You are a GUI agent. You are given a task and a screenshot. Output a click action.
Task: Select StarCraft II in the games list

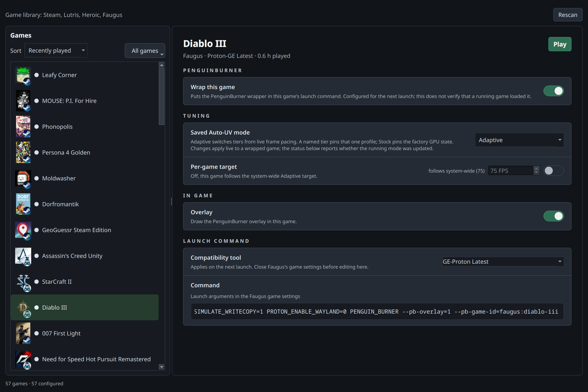click(84, 282)
